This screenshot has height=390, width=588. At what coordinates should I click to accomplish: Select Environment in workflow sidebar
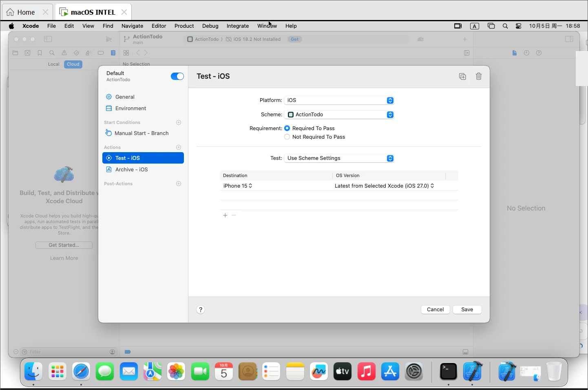tap(143, 108)
